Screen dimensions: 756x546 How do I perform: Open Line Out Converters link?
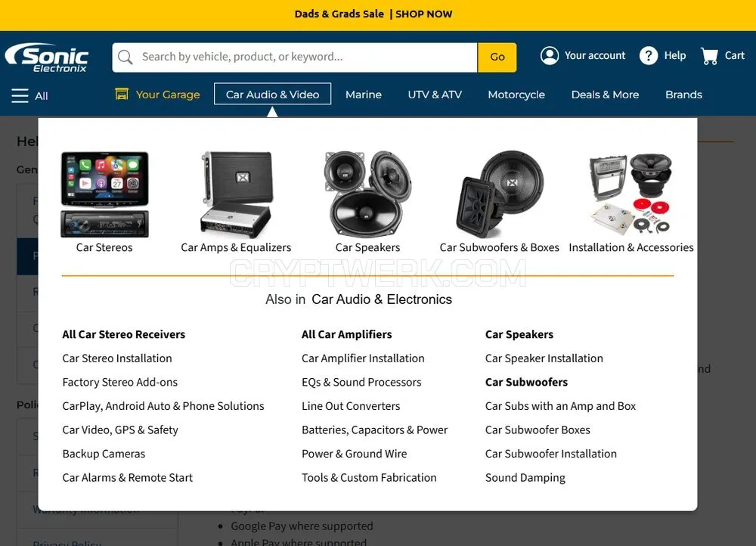pos(351,406)
